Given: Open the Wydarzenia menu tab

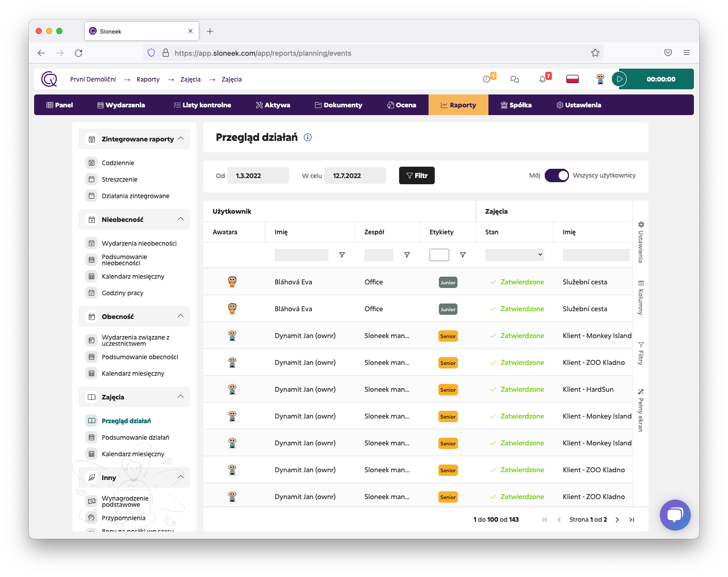Looking at the screenshot, I should pyautogui.click(x=121, y=105).
